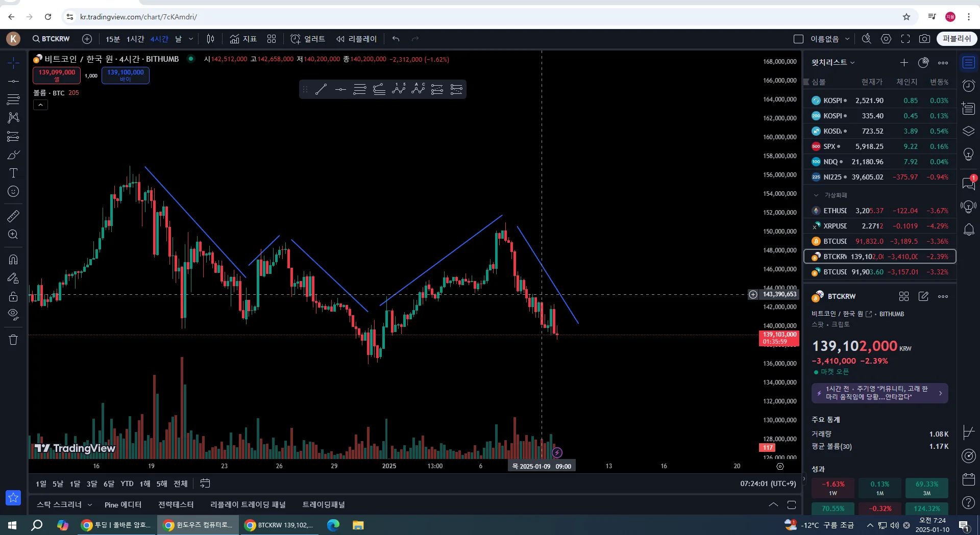Click the BTCKRW symbol search field
980x535 pixels.
click(51, 39)
